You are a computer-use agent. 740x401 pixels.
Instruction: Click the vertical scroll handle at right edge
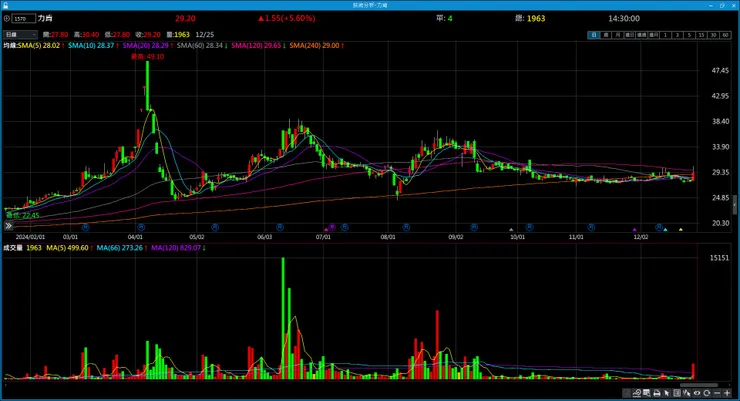(735, 206)
